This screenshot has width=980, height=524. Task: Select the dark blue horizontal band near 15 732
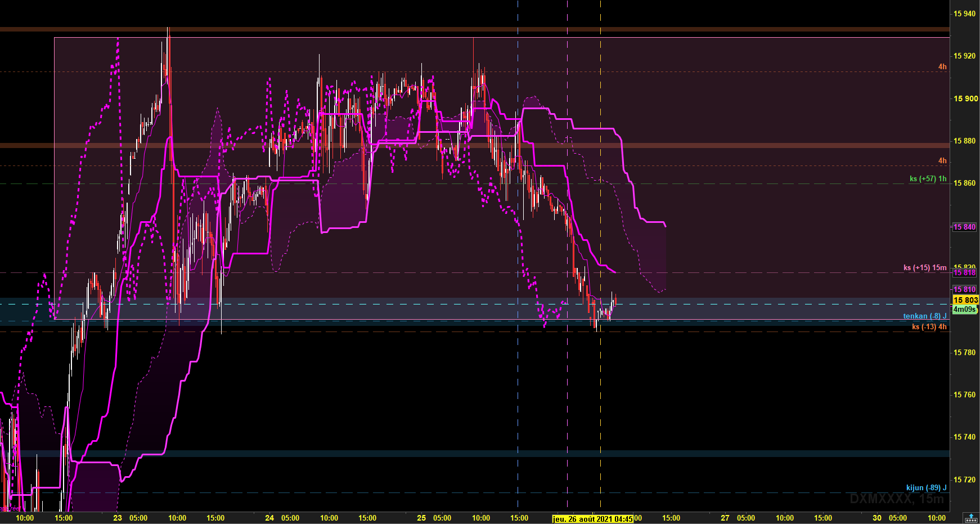(x=475, y=453)
